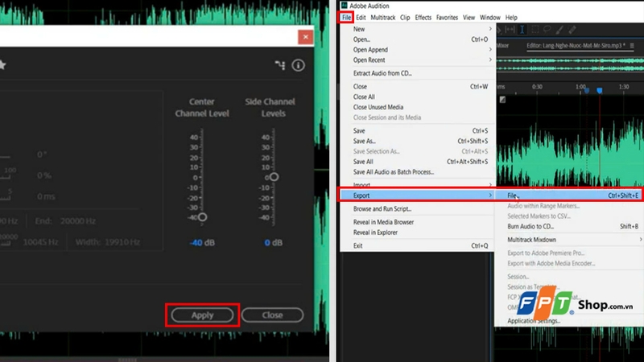
Task: Switch to the Editor: Lang-Nghe-Nuoc-Mat tab
Action: (576, 46)
